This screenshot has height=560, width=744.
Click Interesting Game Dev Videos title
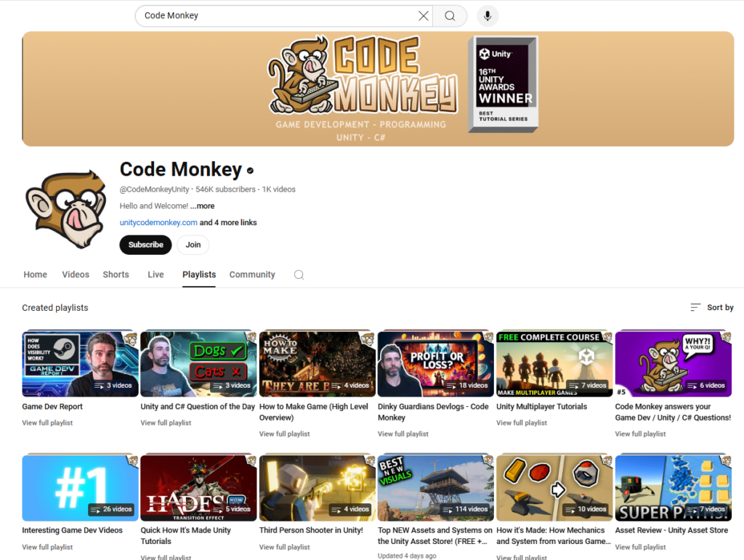[x=72, y=530]
